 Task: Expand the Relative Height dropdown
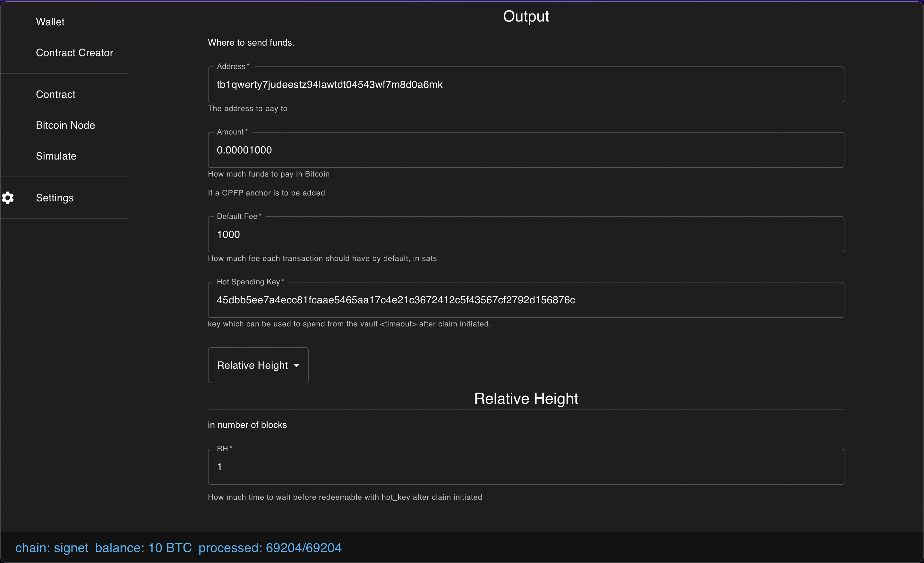click(x=258, y=365)
